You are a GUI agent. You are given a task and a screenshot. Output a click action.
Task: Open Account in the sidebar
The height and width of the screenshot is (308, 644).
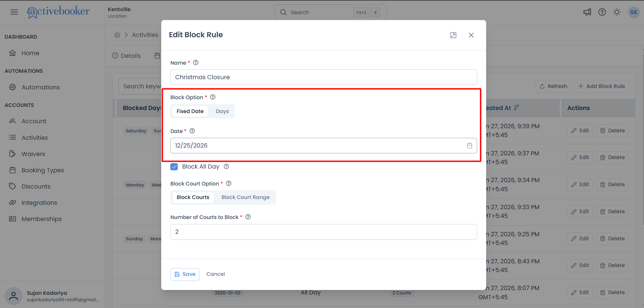coord(34,121)
